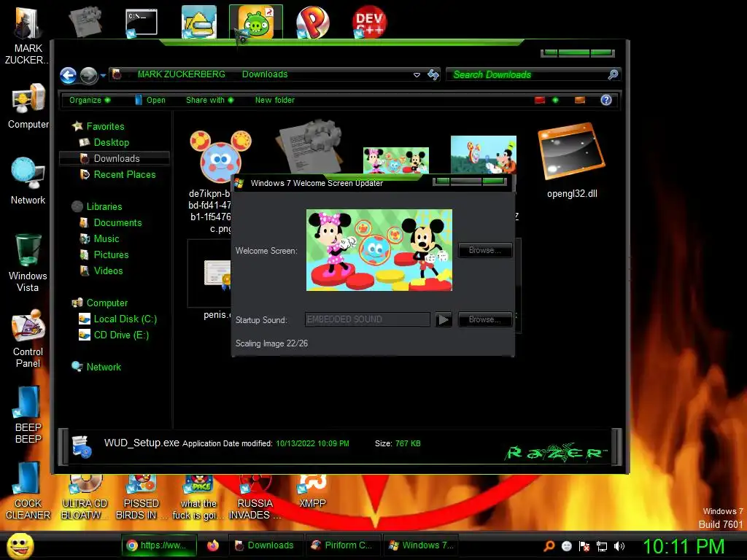Click MARK ZUCKERBERG in the address bar
747x560 pixels.
pyautogui.click(x=182, y=74)
